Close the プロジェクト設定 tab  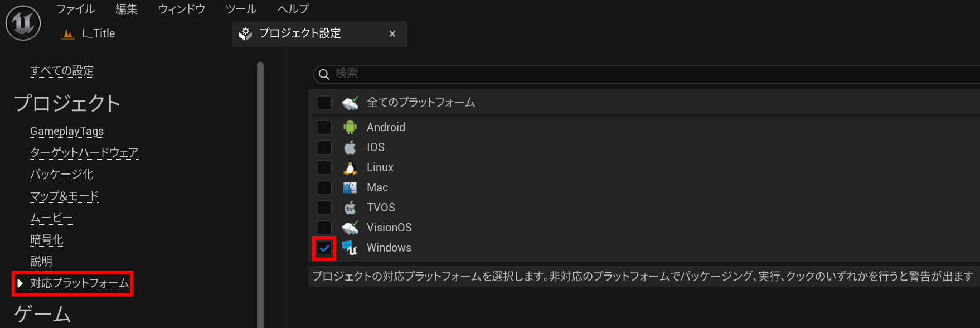tap(392, 34)
